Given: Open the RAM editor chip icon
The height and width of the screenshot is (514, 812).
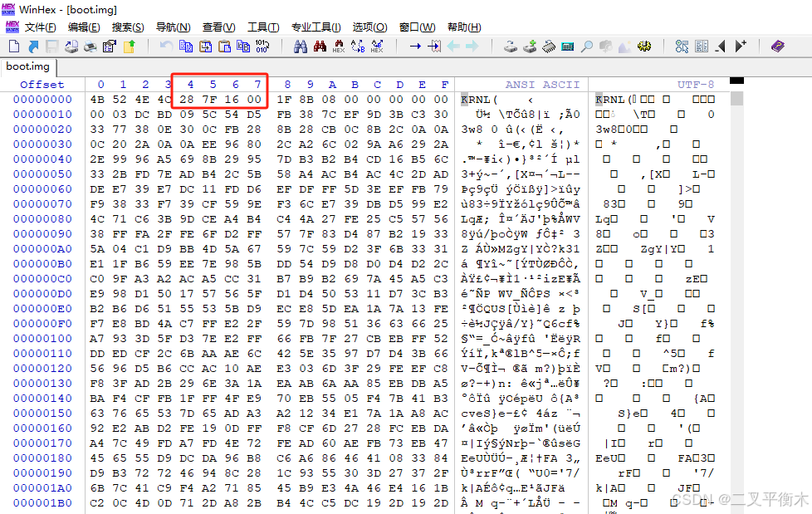Looking at the screenshot, I should pos(549,47).
